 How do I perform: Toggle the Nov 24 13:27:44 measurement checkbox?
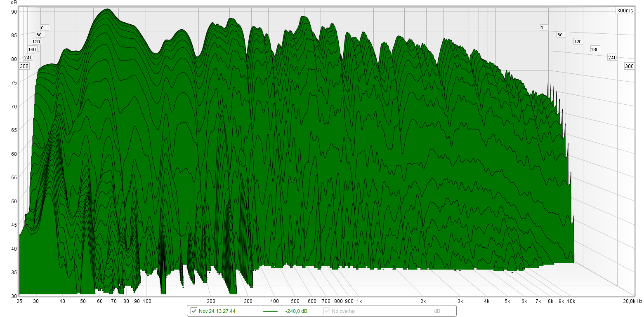(x=193, y=311)
